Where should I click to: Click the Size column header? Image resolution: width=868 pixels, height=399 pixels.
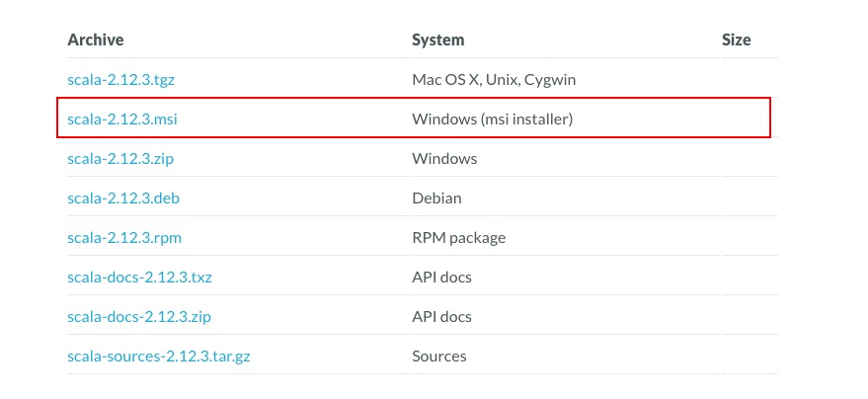(737, 40)
